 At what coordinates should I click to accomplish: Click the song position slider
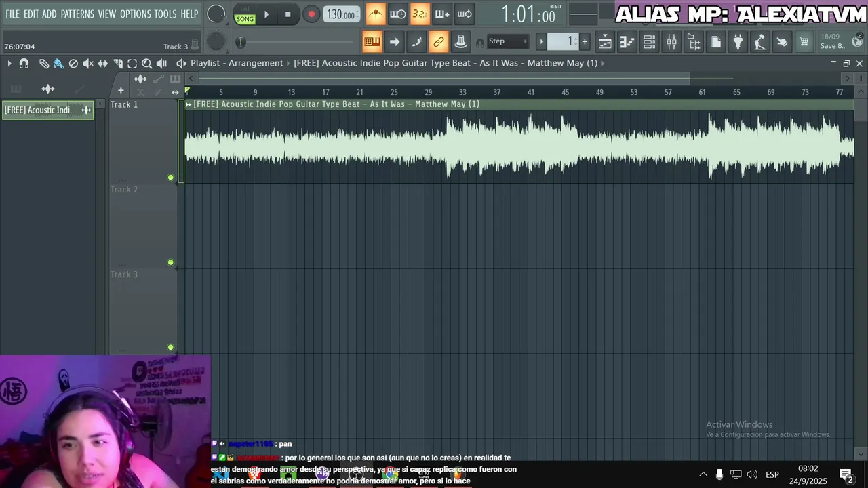click(296, 42)
